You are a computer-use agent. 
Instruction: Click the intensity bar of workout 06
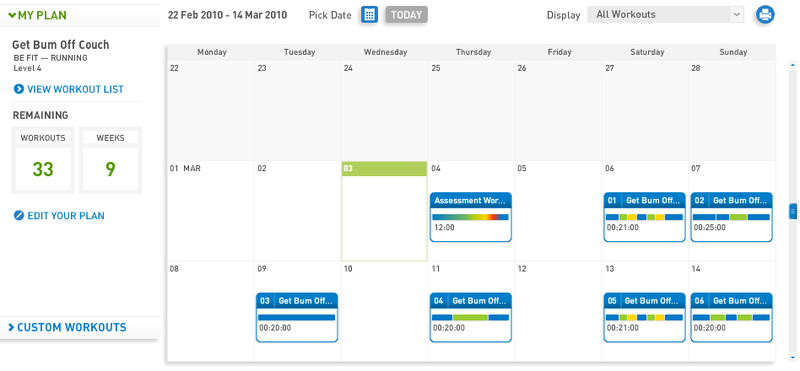coord(731,317)
